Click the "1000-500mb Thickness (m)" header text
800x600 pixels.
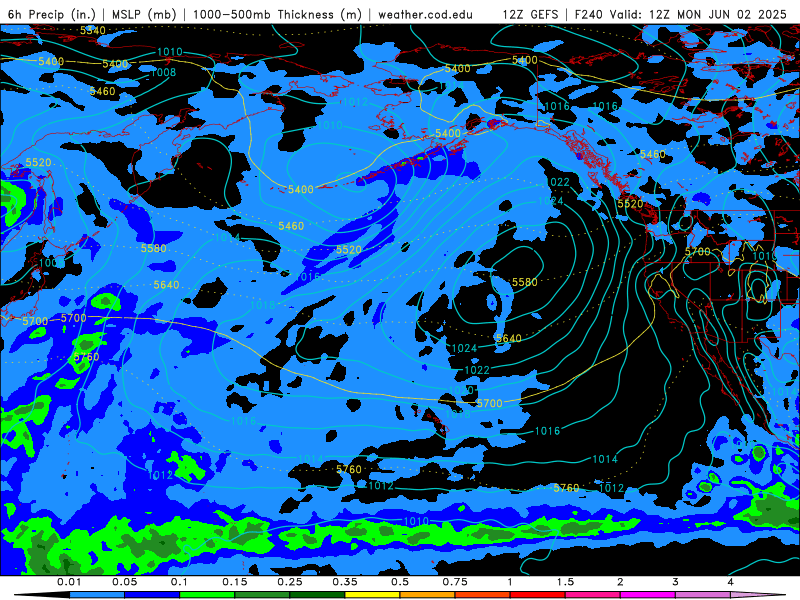coord(277,14)
